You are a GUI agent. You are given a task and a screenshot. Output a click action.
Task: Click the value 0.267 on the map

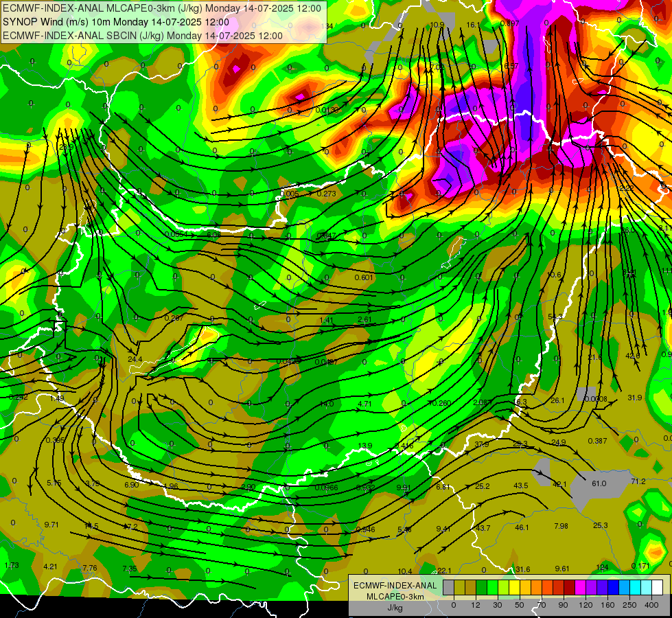coord(174,318)
